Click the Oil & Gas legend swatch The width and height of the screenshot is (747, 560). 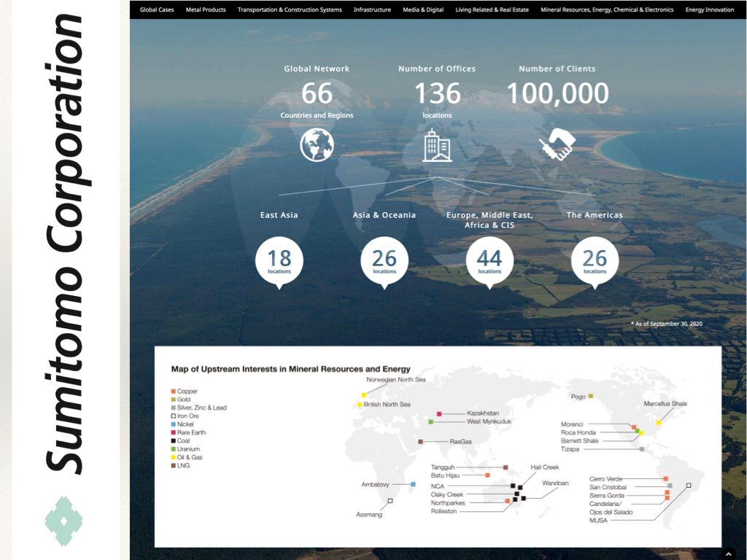(174, 457)
